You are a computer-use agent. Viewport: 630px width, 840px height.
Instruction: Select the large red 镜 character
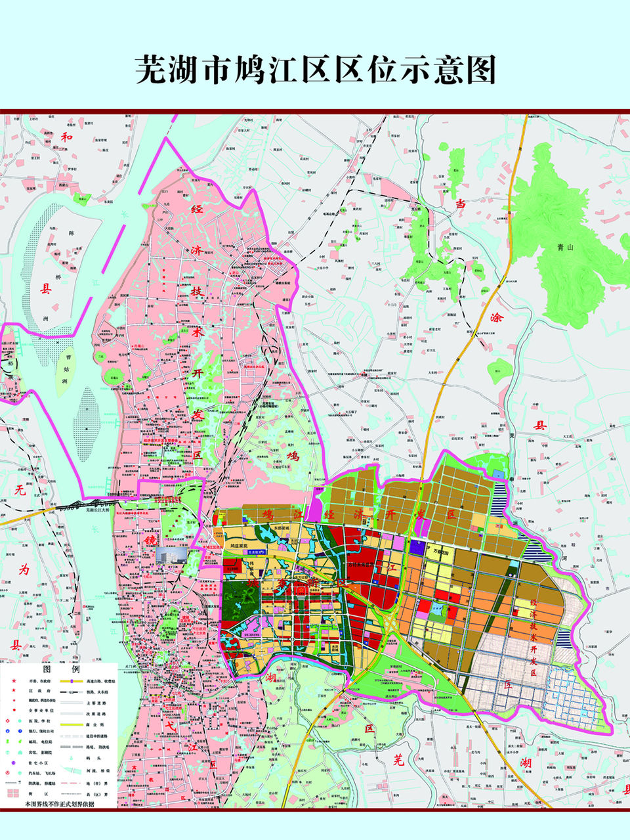coord(150,541)
